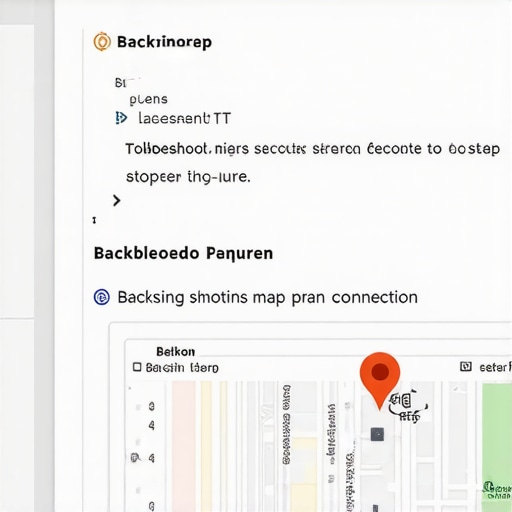The height and width of the screenshot is (512, 512).
Task: Click the seter label at map header
Action: click(x=495, y=367)
